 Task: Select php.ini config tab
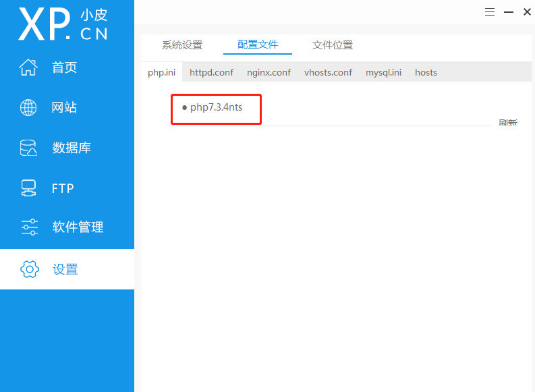(161, 72)
